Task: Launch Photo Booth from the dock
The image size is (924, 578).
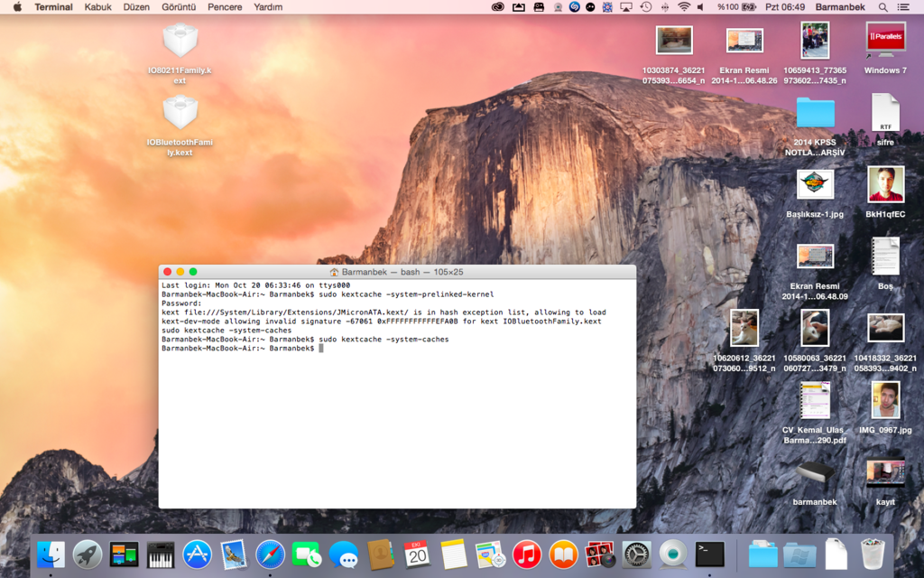Action: coord(600,555)
